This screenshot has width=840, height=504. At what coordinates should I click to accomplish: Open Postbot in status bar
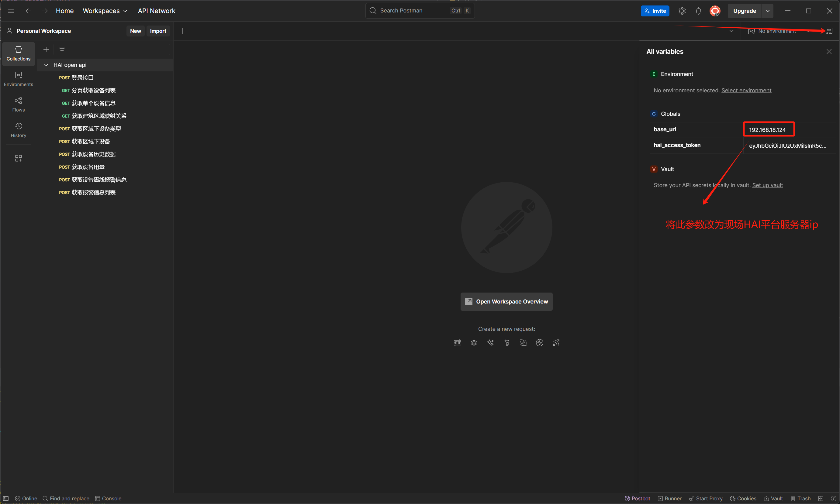pyautogui.click(x=637, y=499)
